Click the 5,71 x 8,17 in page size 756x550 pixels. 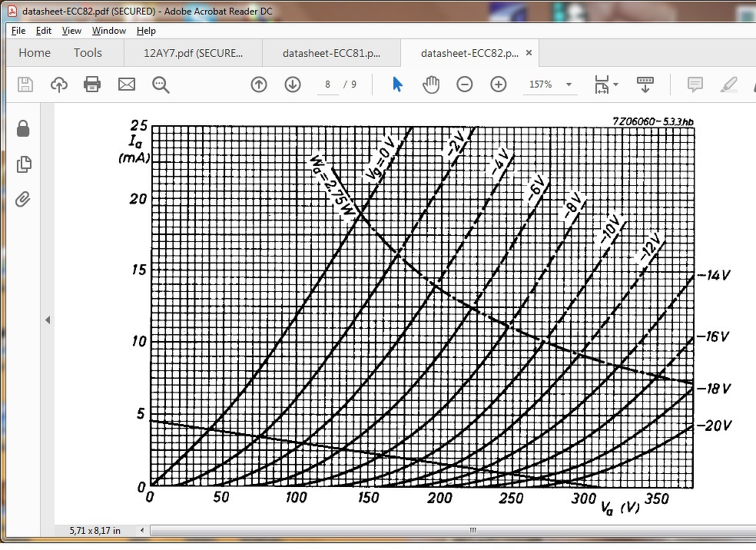point(95,530)
